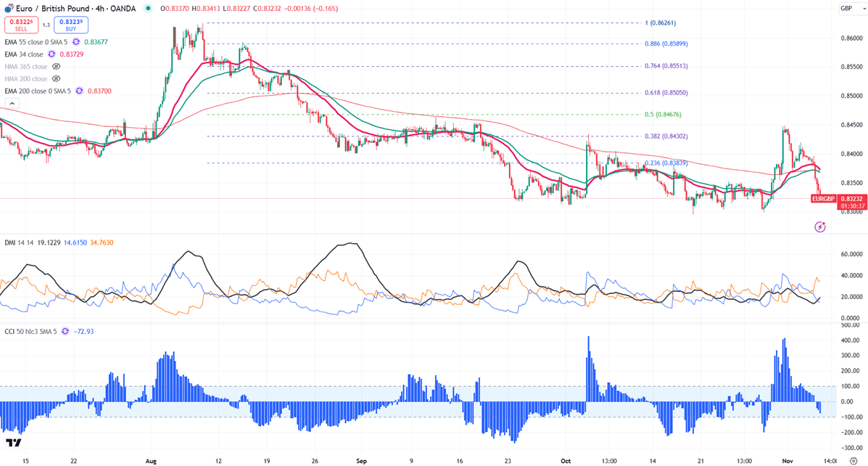This screenshot has width=868, height=466.
Task: Click the Fibonacci 0.764 (0.85513) label
Action: click(666, 66)
